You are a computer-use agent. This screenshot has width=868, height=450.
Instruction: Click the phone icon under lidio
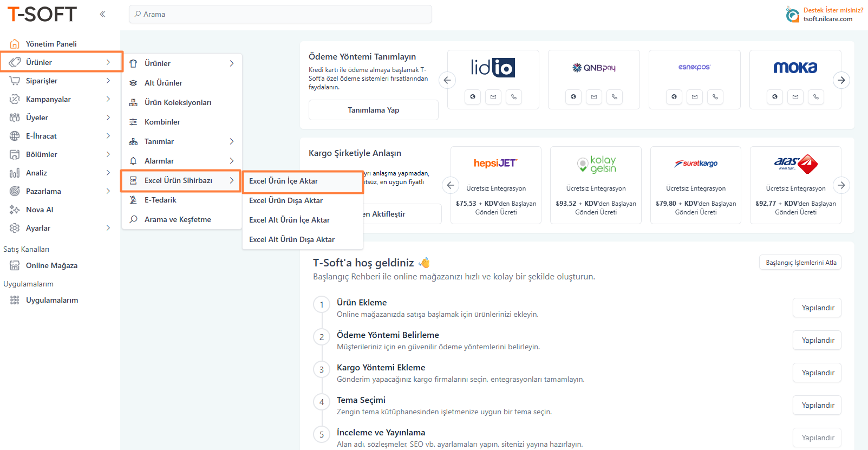pyautogui.click(x=513, y=97)
